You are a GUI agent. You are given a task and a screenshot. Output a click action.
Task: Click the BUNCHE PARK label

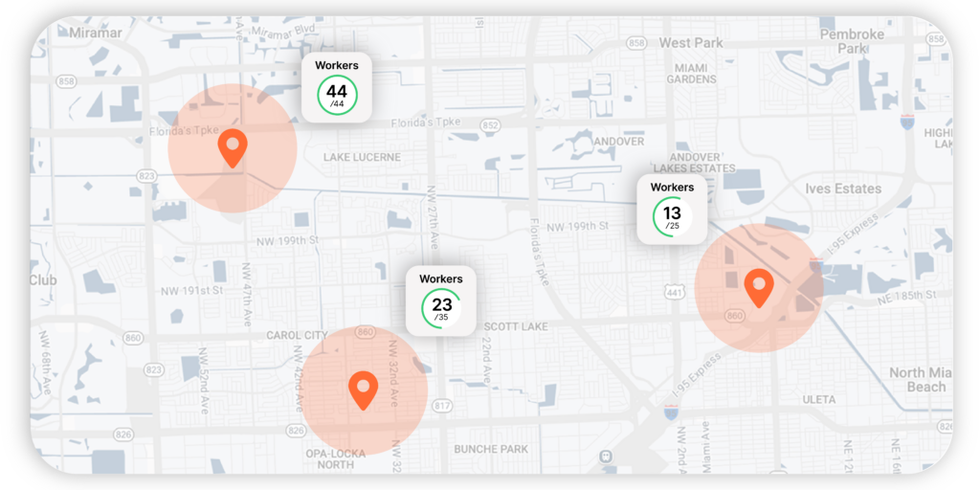491,449
